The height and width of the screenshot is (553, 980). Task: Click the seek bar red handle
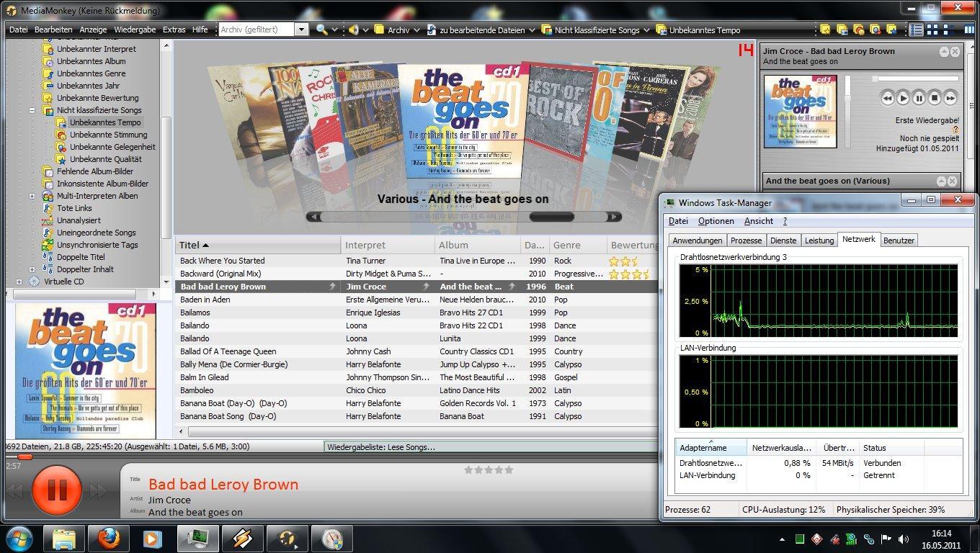click(24, 457)
